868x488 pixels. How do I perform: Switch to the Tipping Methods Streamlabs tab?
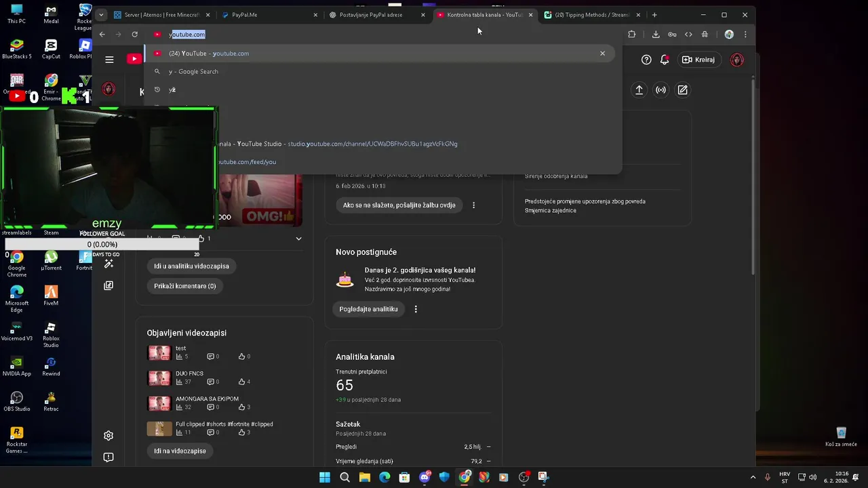click(x=593, y=14)
